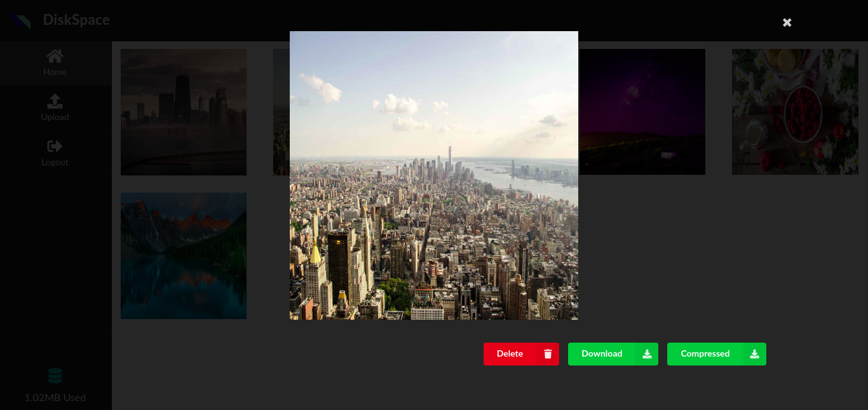Open the dark Chicago skyline thumbnail
The height and width of the screenshot is (410, 868).
184,112
